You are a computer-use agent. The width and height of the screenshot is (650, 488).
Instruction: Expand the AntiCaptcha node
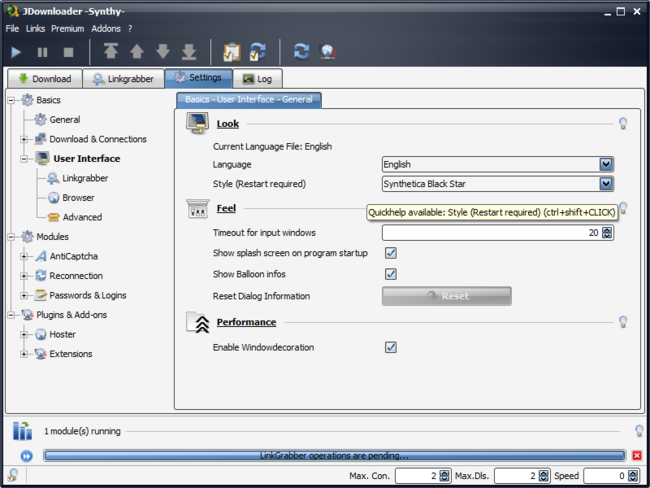tap(24, 257)
